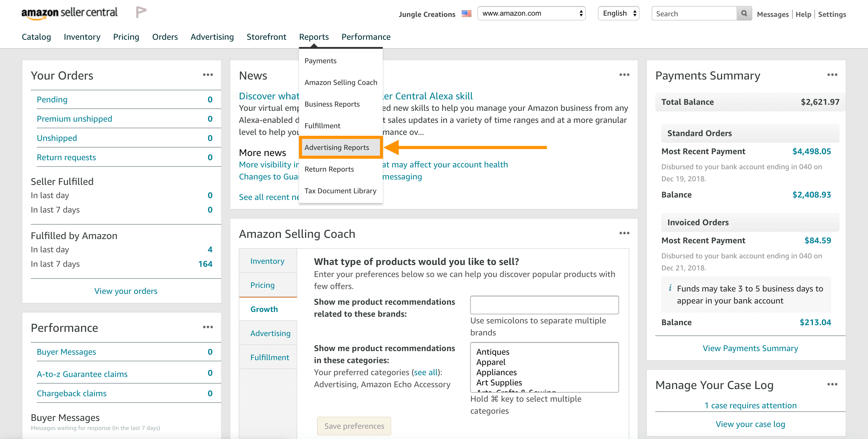This screenshot has width=868, height=439.
Task: Click the Save preferences button
Action: pos(354,426)
